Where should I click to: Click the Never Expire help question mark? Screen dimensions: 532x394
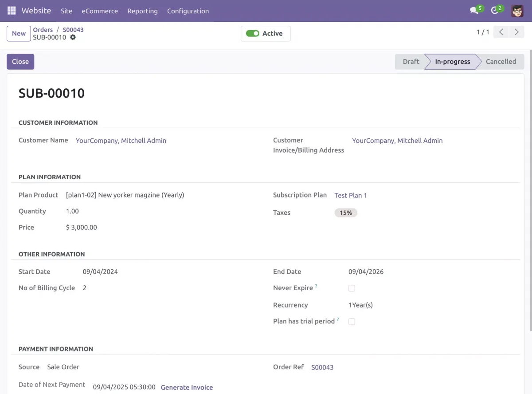pos(316,286)
